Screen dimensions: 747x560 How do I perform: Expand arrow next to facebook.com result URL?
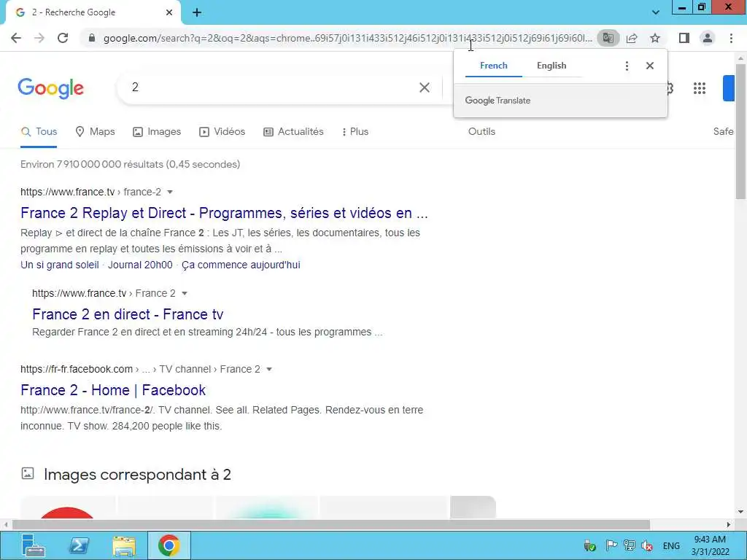click(269, 370)
